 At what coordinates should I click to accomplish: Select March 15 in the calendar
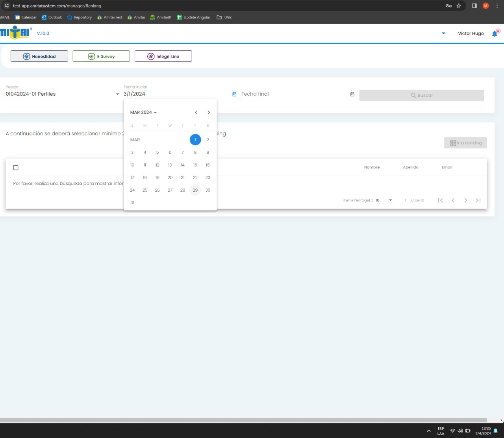click(195, 165)
